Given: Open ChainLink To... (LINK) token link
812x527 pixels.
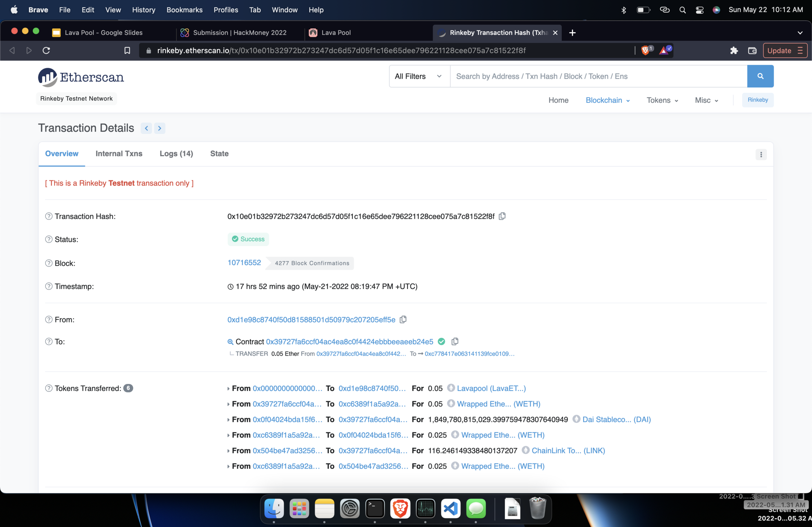Looking at the screenshot, I should coord(568,450).
